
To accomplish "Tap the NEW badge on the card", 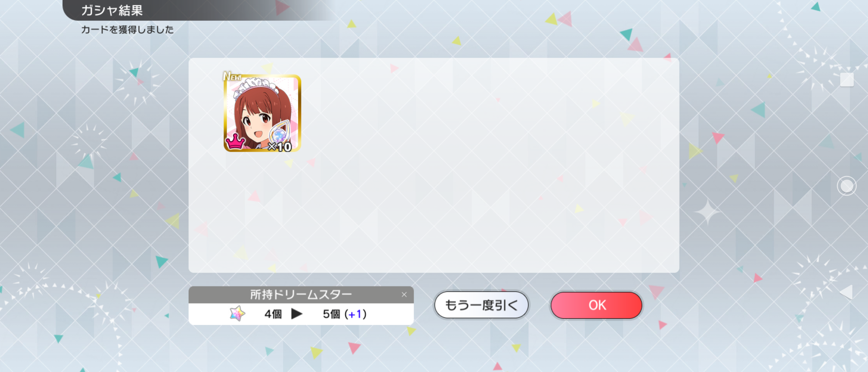I will (x=232, y=76).
